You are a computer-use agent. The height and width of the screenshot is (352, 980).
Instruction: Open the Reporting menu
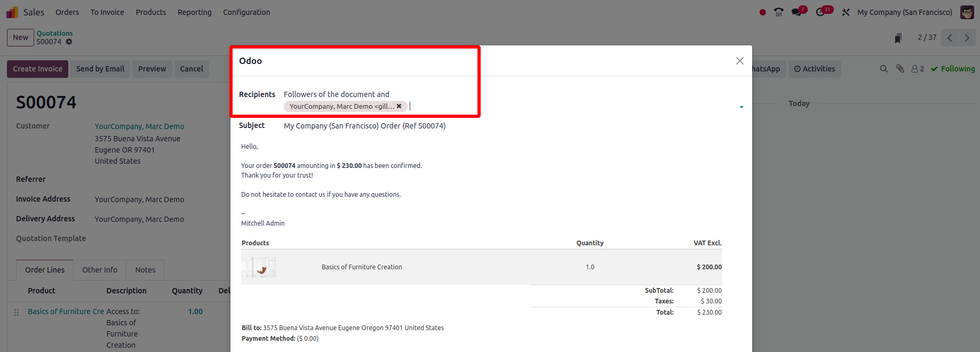point(194,12)
